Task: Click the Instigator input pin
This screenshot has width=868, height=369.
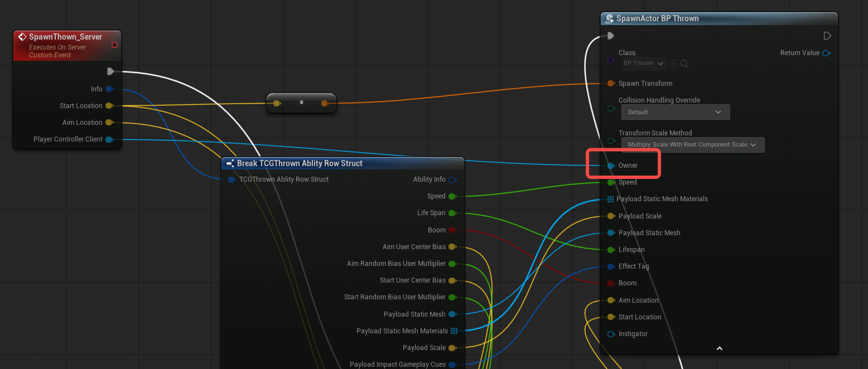Action: point(611,334)
